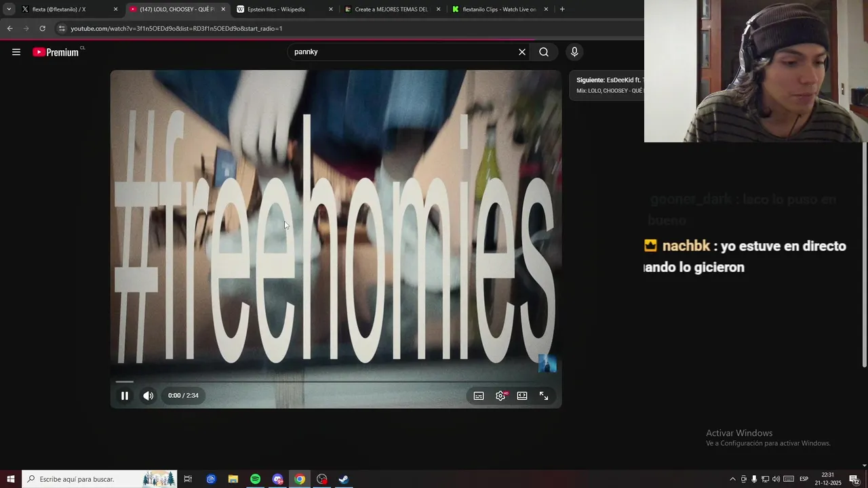
Task: Reload the current page
Action: [42, 28]
